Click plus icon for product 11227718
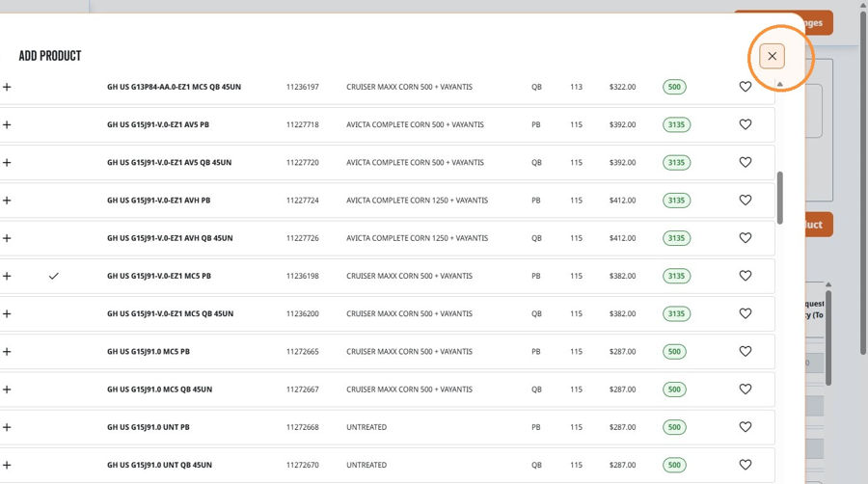The image size is (868, 484). [x=7, y=124]
